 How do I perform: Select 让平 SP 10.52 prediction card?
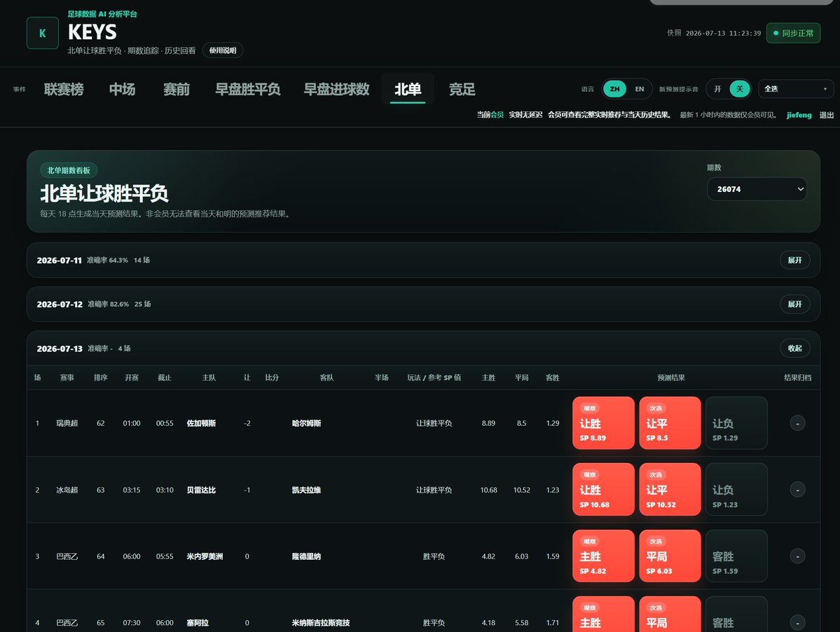click(670, 490)
